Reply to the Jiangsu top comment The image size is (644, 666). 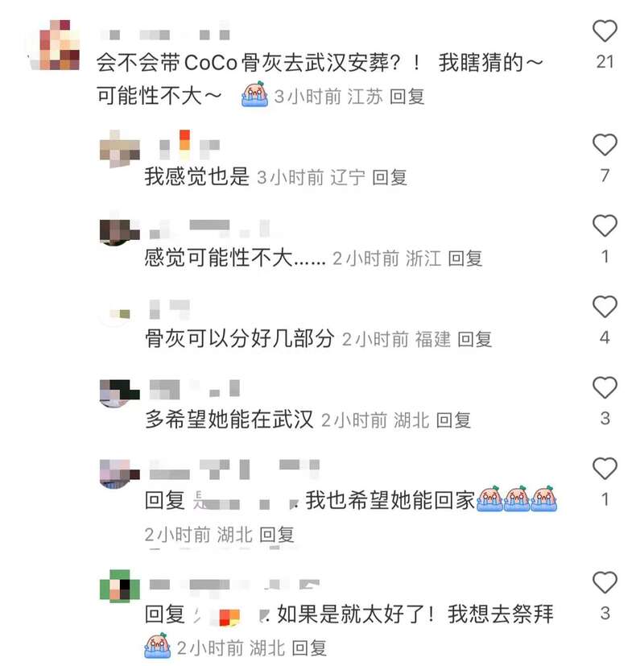click(x=407, y=97)
